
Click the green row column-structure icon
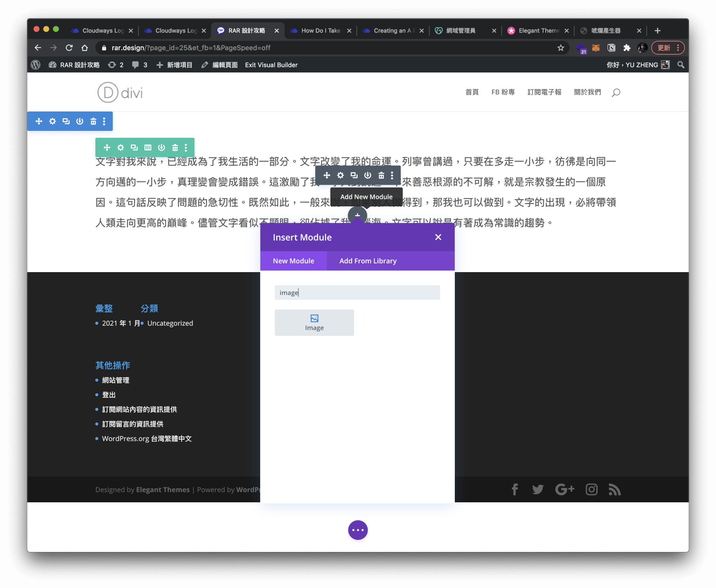[x=148, y=147]
